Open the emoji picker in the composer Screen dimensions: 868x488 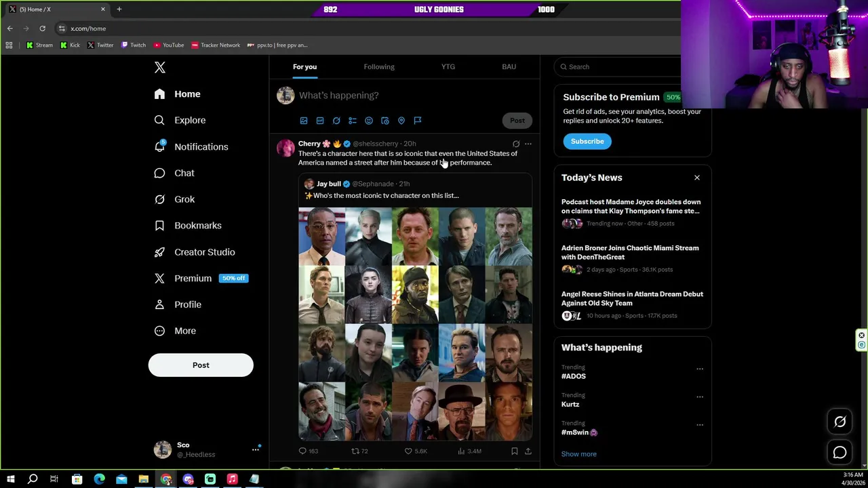[369, 121]
